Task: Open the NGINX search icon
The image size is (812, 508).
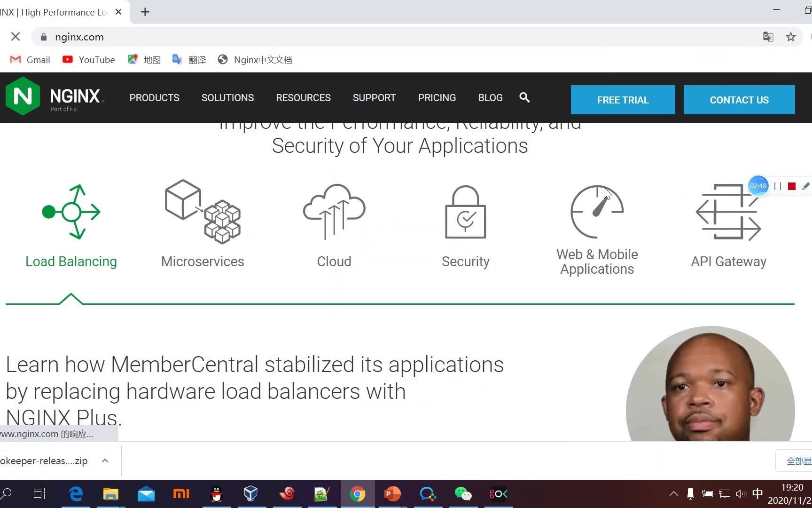Action: point(524,98)
